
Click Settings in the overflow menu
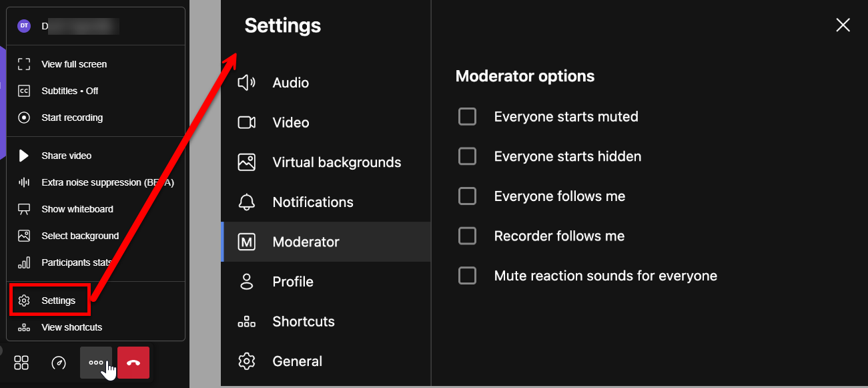click(x=58, y=301)
